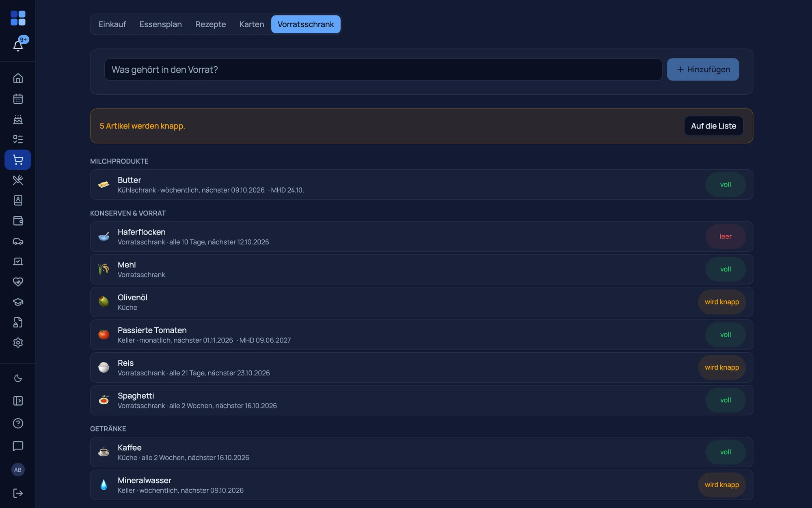812x508 pixels.
Task: Open the AB user avatar
Action: click(x=18, y=470)
